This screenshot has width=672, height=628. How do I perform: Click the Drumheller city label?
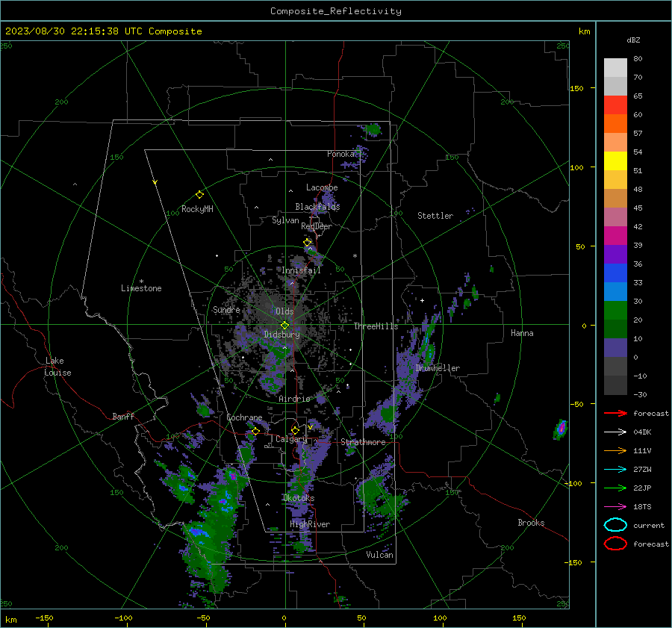[438, 368]
